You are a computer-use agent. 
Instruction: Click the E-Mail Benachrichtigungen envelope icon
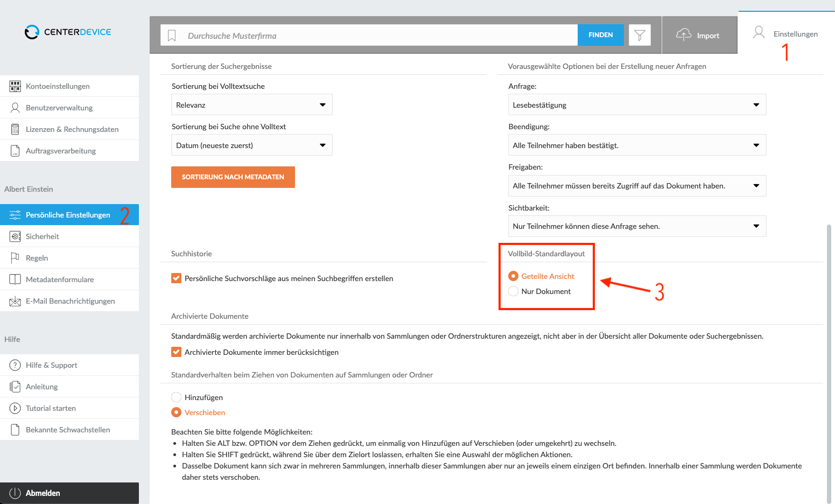[x=15, y=301]
